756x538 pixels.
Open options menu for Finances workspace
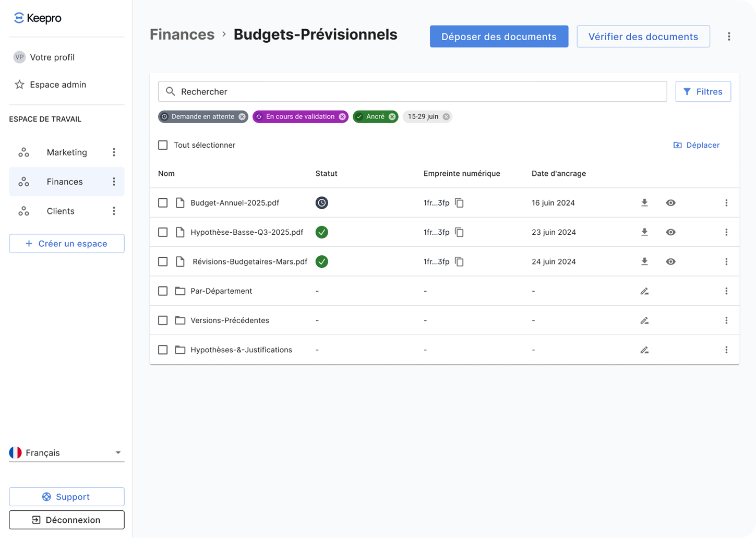(114, 182)
